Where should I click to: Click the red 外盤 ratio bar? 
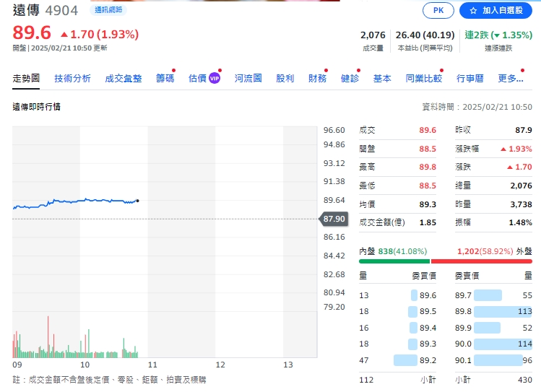pos(482,261)
